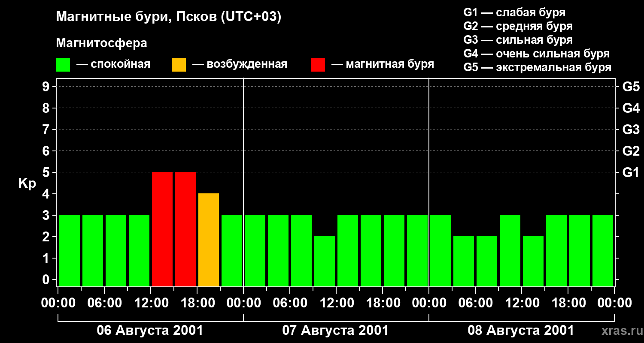This screenshot has width=644, height=343.
Task: Click the '07 Августа 2001' date label
Action: [x=335, y=331]
